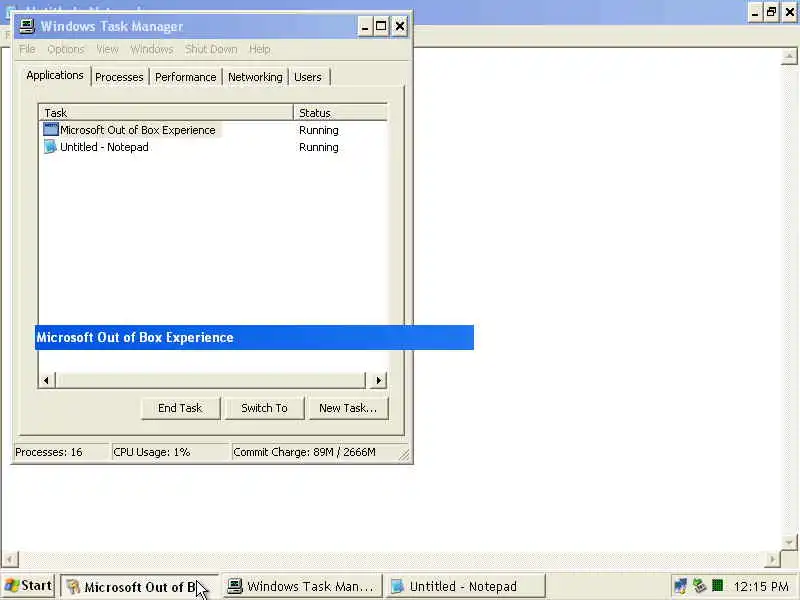This screenshot has height=600, width=800.
Task: Open the Windows menu in Task Manager
Action: coord(152,49)
